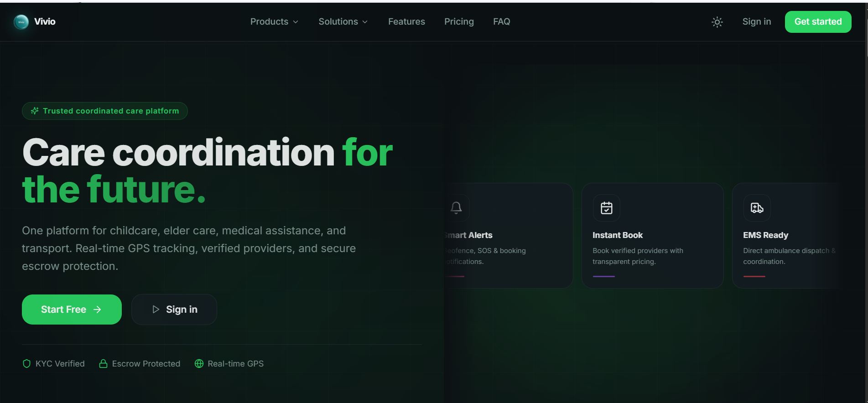The height and width of the screenshot is (403, 868).
Task: Open the Features nav item
Action: (406, 21)
